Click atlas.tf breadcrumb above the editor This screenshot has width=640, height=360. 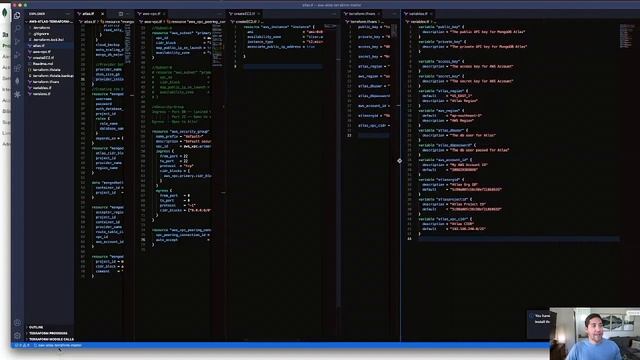(x=87, y=22)
